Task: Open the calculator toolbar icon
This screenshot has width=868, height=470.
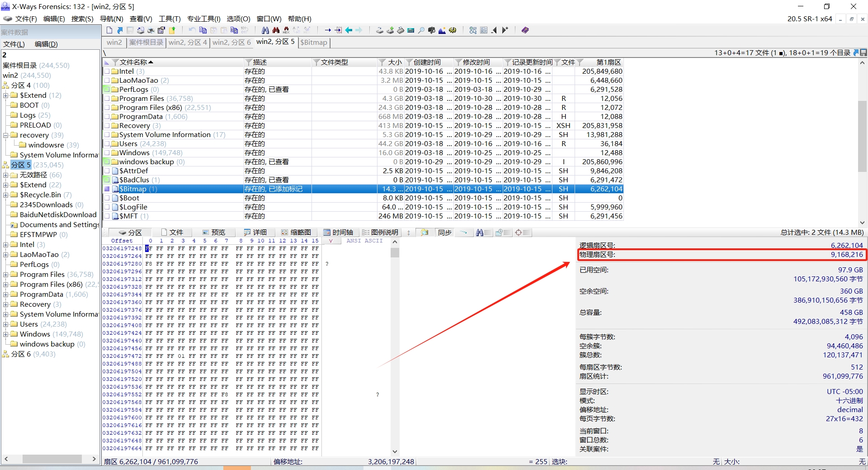Action: (411, 30)
